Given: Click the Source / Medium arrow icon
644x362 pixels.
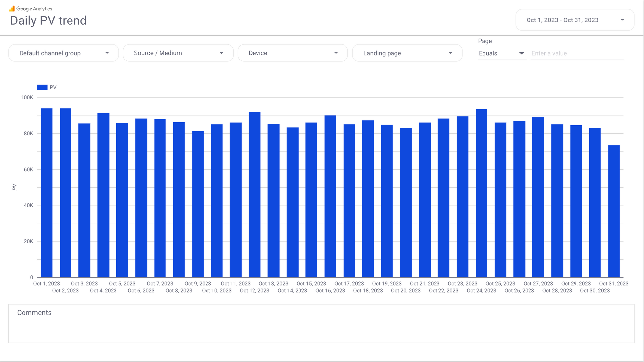Looking at the screenshot, I should tap(221, 53).
